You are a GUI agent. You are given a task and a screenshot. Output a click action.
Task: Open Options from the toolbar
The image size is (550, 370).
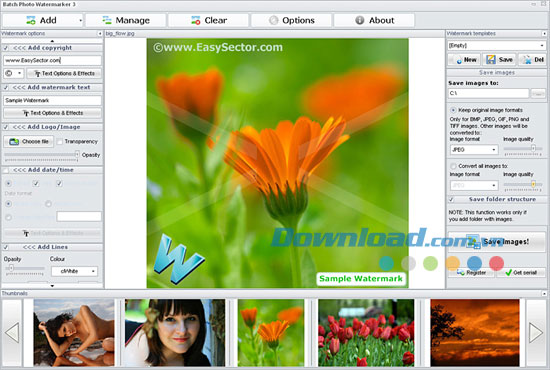(x=291, y=20)
